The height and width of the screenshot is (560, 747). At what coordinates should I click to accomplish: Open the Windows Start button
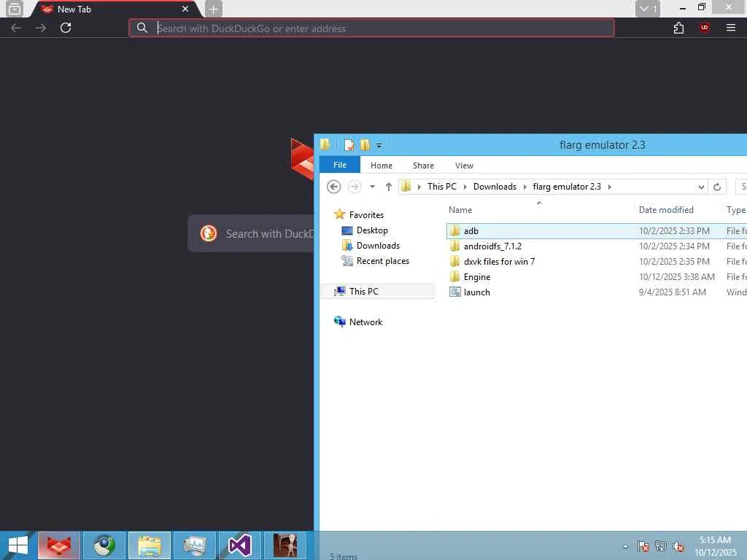(18, 545)
